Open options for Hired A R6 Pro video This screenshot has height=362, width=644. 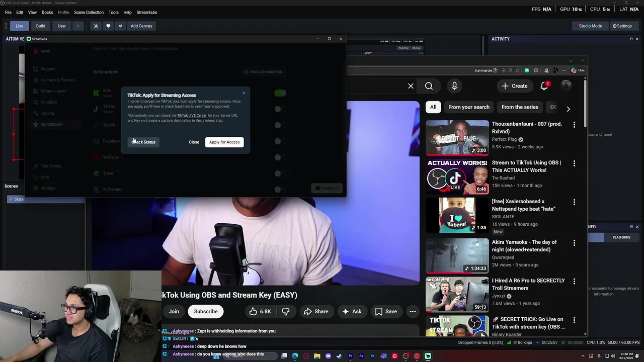574,281
